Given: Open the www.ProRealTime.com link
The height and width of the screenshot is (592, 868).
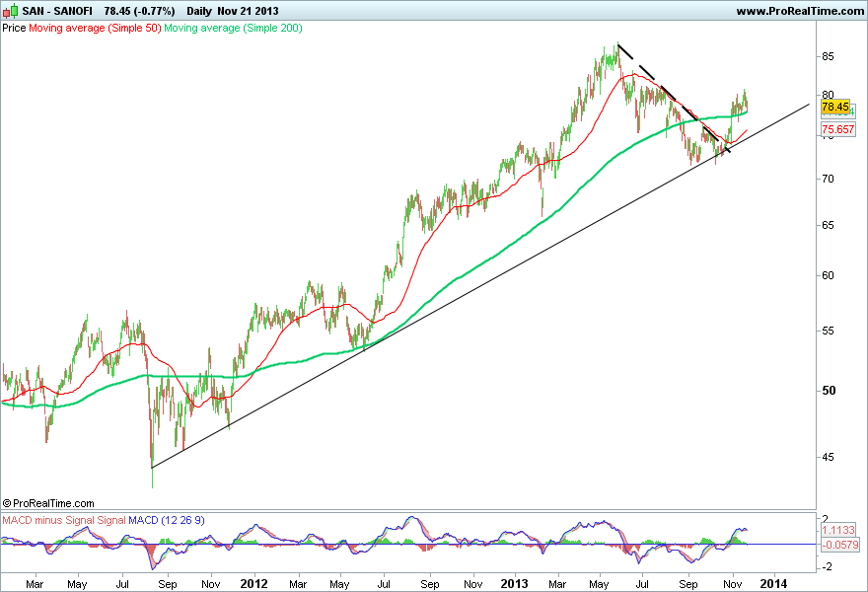Looking at the screenshot, I should [x=800, y=11].
